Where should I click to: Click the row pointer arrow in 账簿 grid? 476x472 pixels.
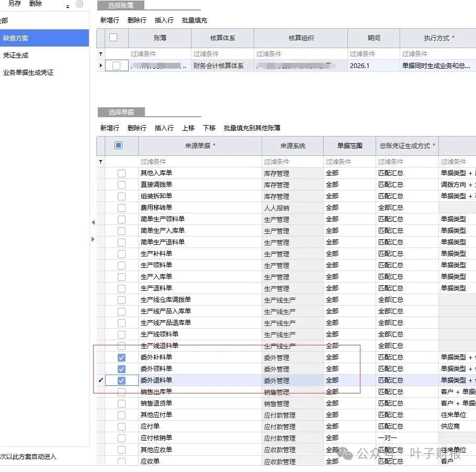pos(101,65)
